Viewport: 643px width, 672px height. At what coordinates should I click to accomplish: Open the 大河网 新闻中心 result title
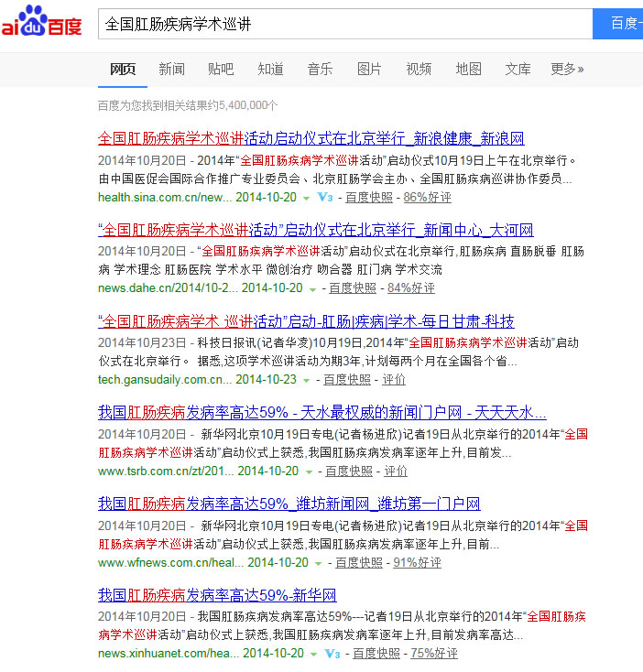(x=315, y=230)
